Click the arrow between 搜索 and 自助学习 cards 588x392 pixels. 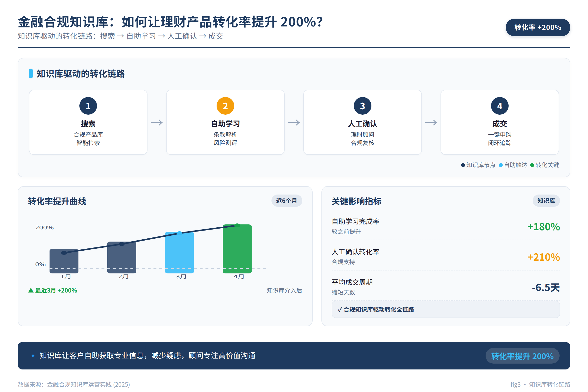click(157, 122)
